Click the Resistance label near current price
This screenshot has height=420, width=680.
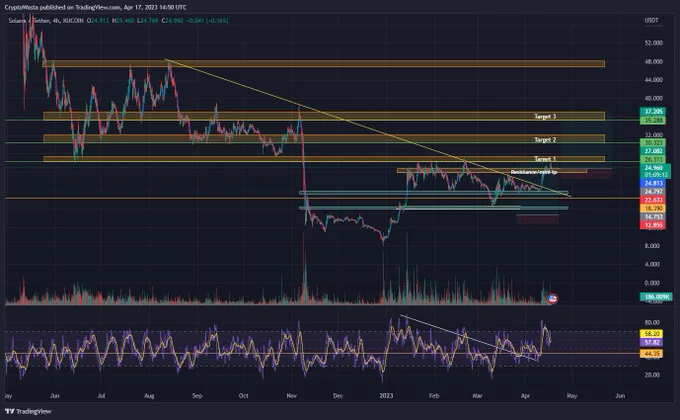click(534, 172)
